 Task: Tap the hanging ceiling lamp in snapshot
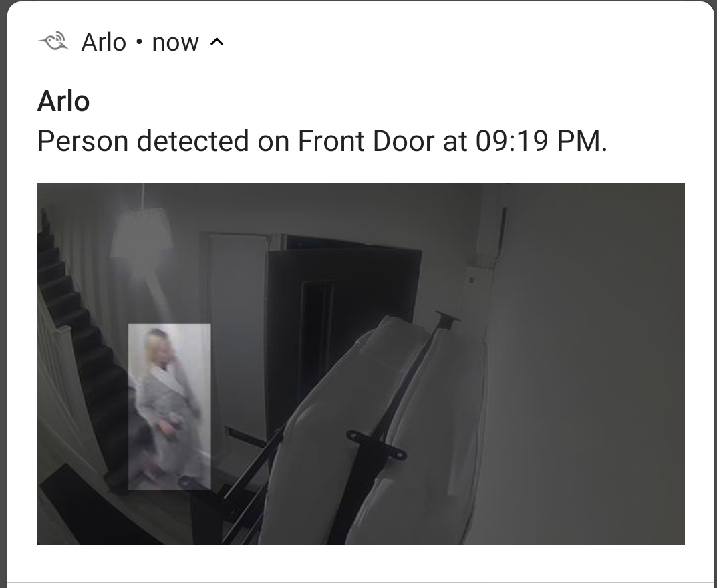(x=142, y=231)
